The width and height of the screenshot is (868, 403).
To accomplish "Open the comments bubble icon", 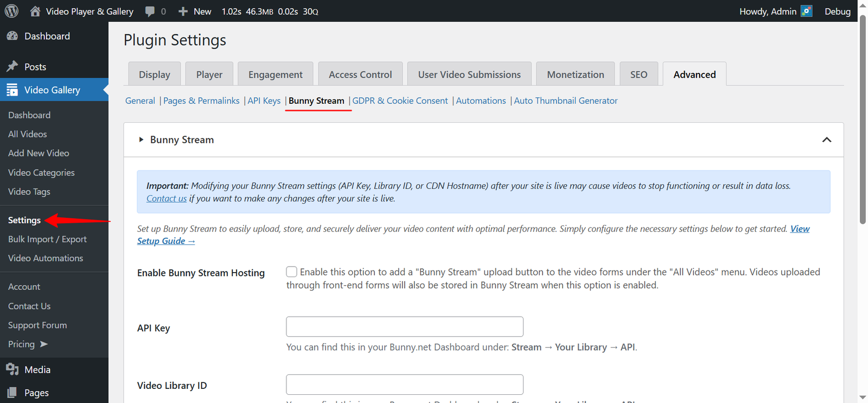I will [x=150, y=11].
